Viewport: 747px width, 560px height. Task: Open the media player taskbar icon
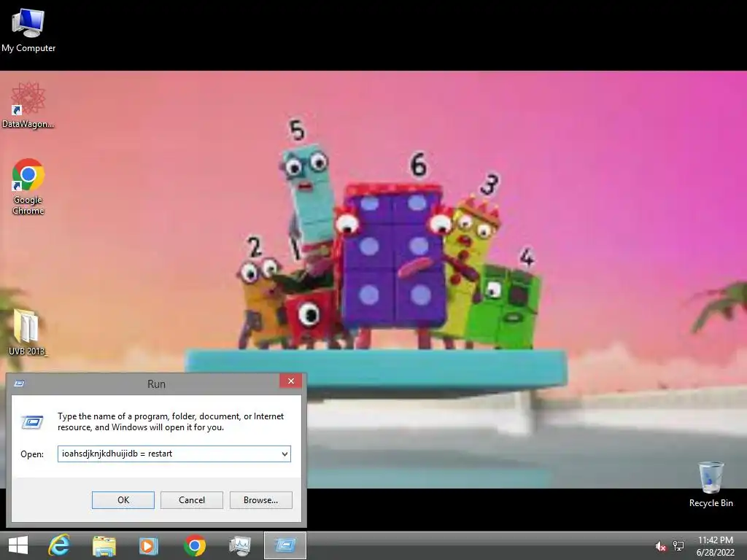[148, 545]
